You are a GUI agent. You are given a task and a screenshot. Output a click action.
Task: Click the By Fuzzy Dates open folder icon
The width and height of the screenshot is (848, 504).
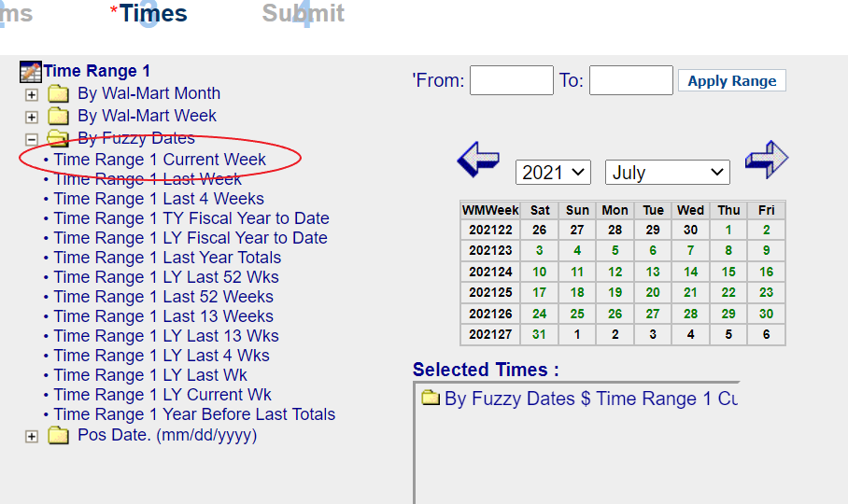point(58,138)
